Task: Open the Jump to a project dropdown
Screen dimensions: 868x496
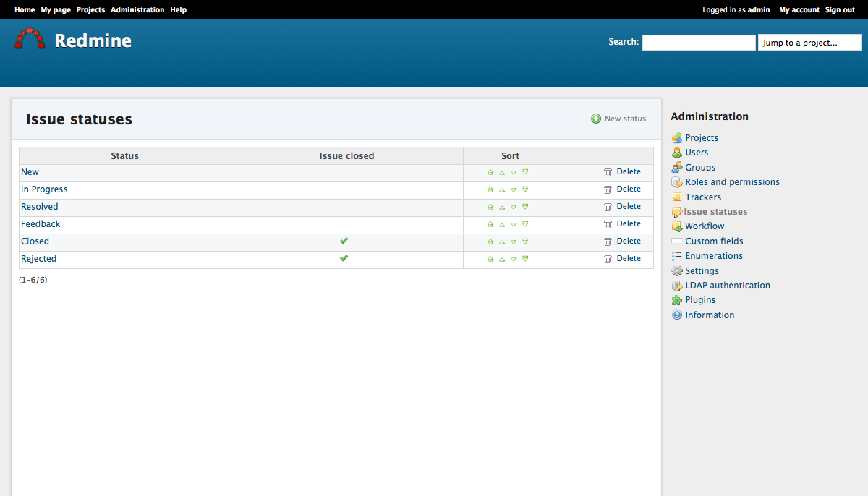Action: click(810, 43)
